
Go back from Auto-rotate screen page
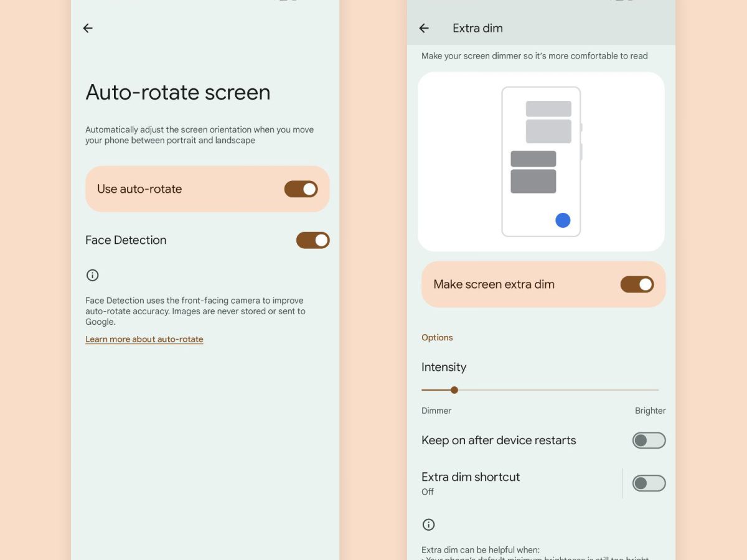pyautogui.click(x=88, y=28)
